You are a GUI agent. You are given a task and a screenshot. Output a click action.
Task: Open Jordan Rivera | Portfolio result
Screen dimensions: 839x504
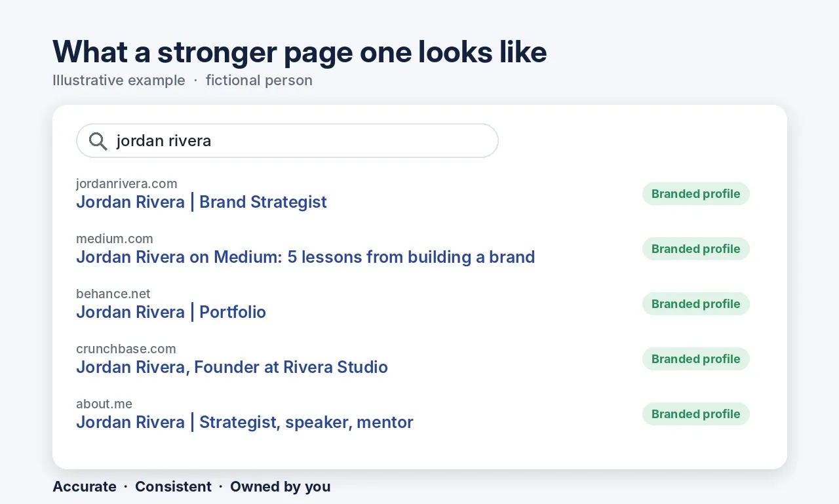pos(171,312)
